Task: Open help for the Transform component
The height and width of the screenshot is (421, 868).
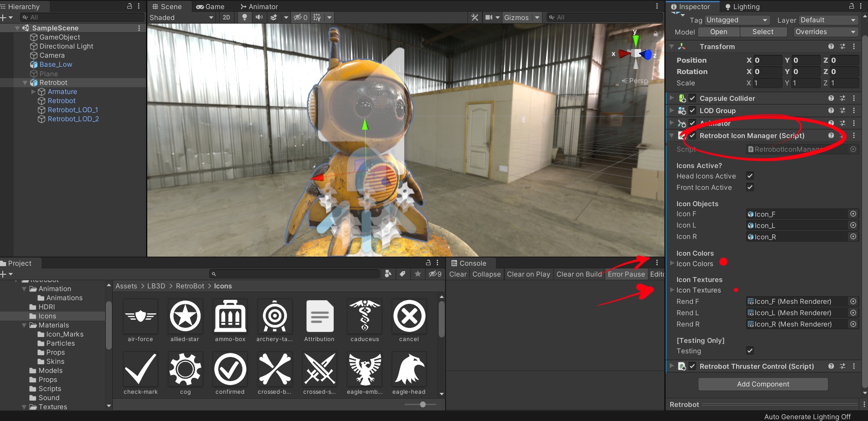Action: point(832,46)
